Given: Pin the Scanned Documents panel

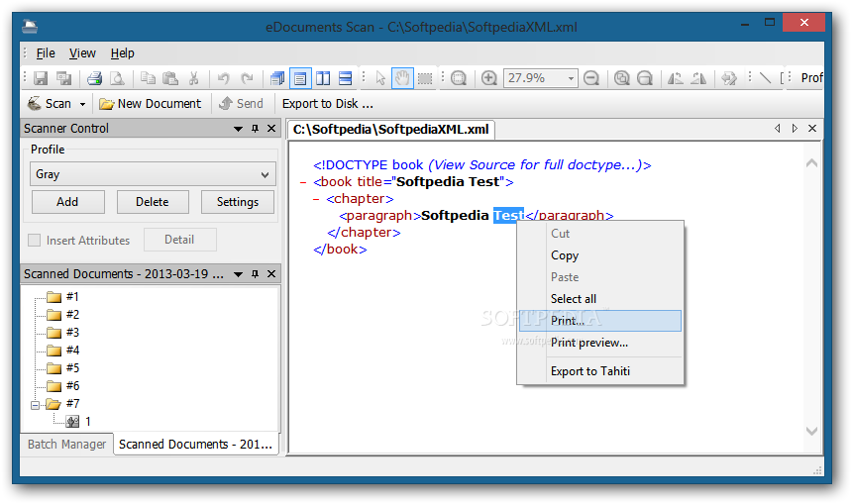Looking at the screenshot, I should pos(255,274).
